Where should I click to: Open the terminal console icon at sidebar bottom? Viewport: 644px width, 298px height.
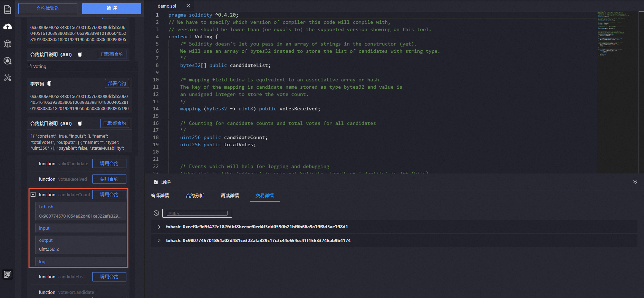[8, 274]
